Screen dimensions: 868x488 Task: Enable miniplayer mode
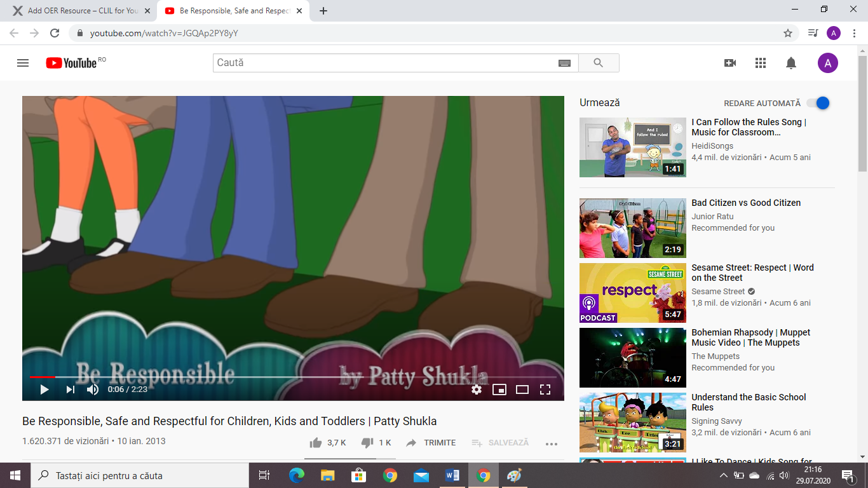tap(499, 390)
